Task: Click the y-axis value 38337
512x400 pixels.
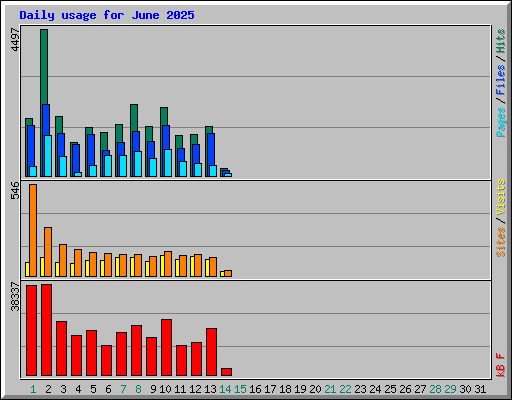Action: point(15,296)
